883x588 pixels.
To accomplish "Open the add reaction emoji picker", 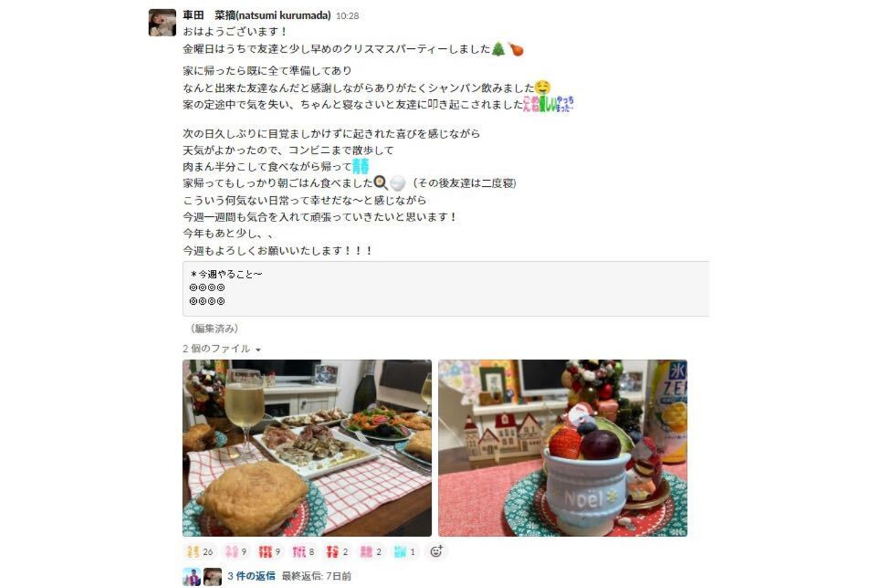I will [x=436, y=552].
